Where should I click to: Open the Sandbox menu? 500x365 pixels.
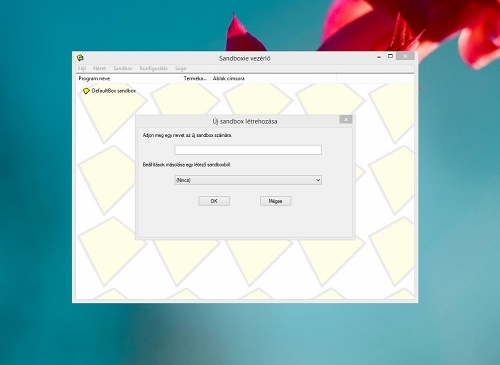click(123, 68)
